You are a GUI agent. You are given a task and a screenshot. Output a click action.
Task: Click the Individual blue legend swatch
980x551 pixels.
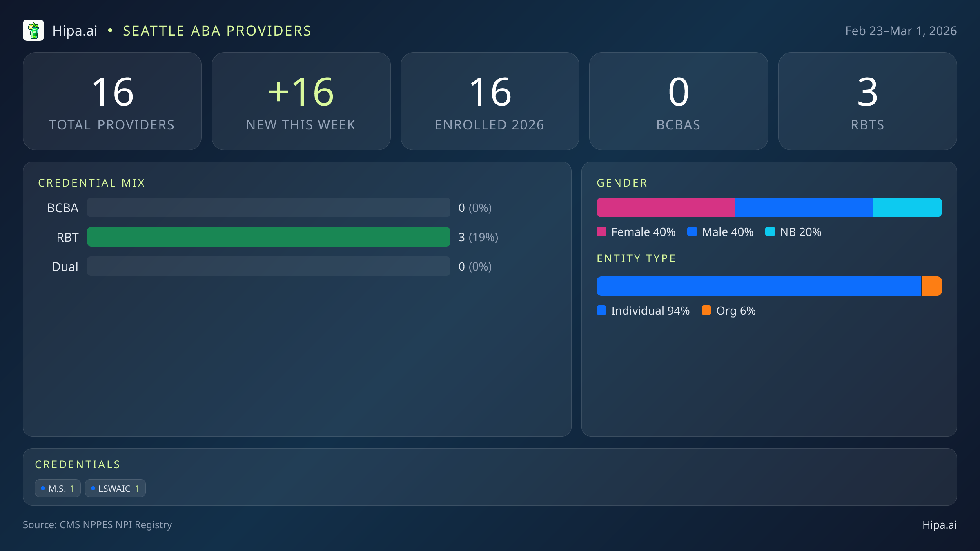(x=601, y=311)
